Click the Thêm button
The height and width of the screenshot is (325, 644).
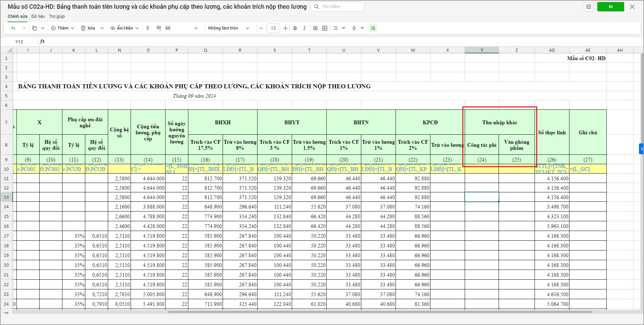coord(62,28)
